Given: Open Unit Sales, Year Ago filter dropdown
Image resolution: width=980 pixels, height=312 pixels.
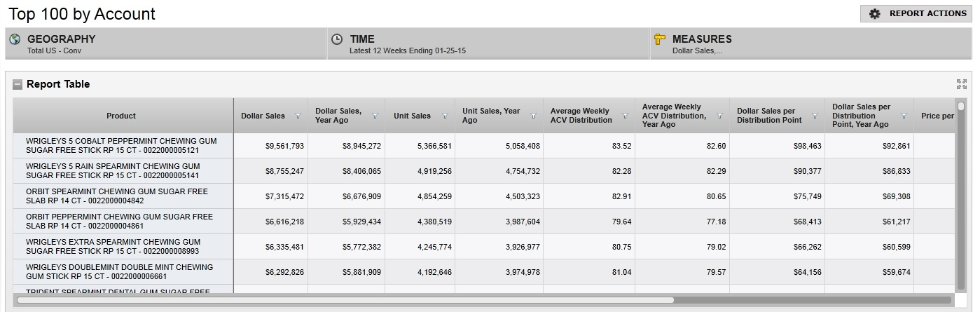Looking at the screenshot, I should [533, 116].
